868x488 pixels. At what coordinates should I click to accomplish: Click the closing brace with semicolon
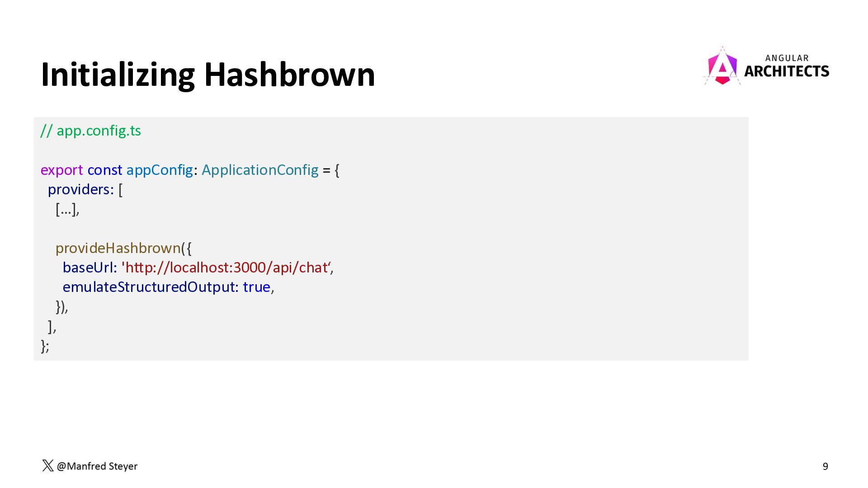coord(45,346)
